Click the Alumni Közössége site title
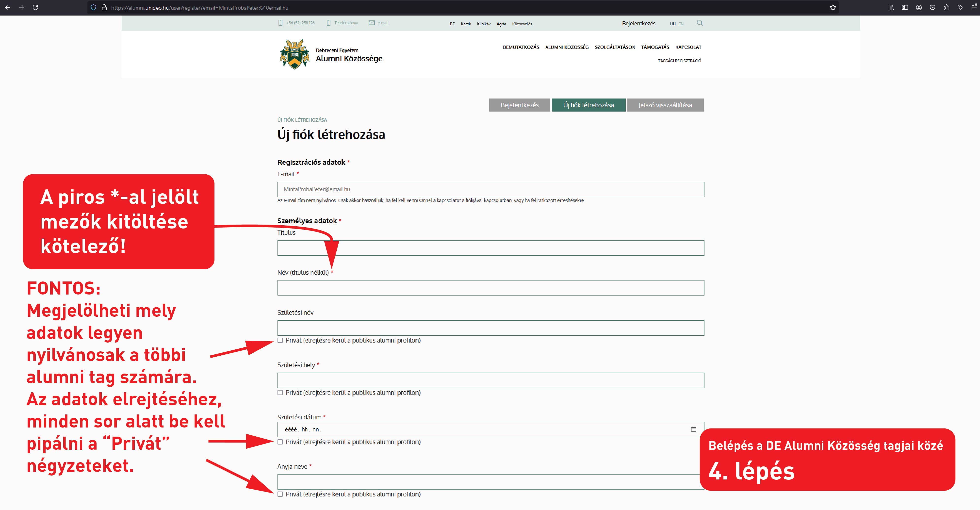 point(349,59)
